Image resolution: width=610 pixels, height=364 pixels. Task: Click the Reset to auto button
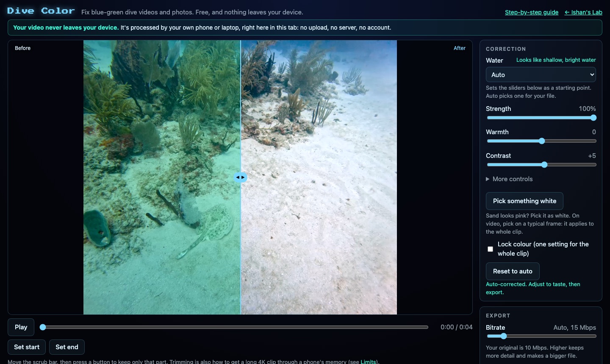(x=513, y=271)
